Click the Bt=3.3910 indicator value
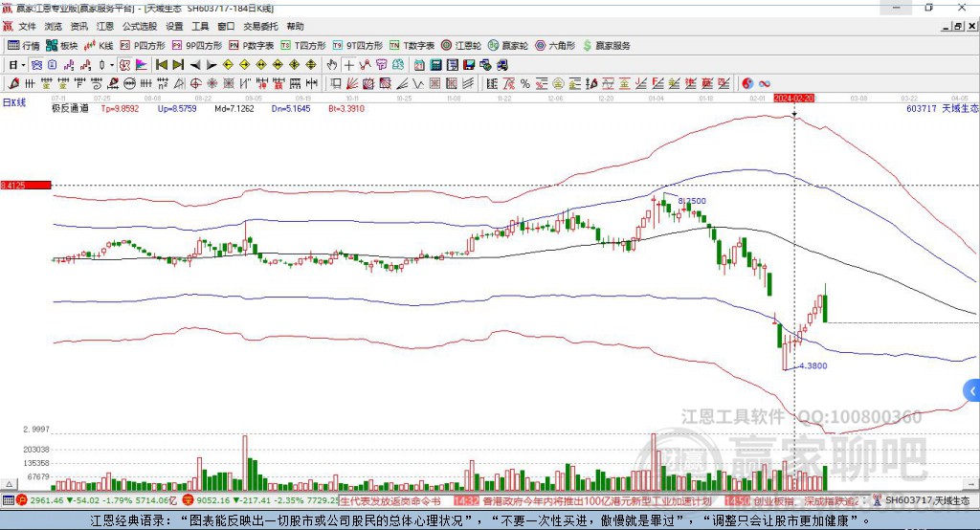 pyautogui.click(x=346, y=108)
